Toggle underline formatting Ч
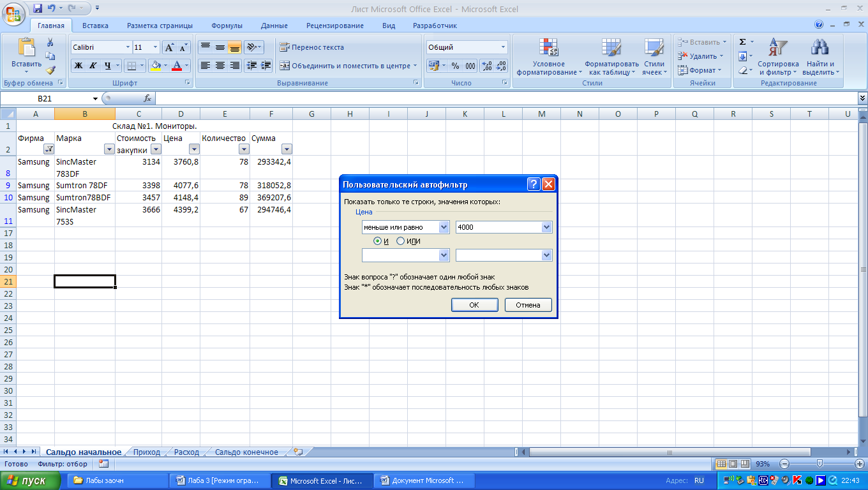 coord(107,66)
